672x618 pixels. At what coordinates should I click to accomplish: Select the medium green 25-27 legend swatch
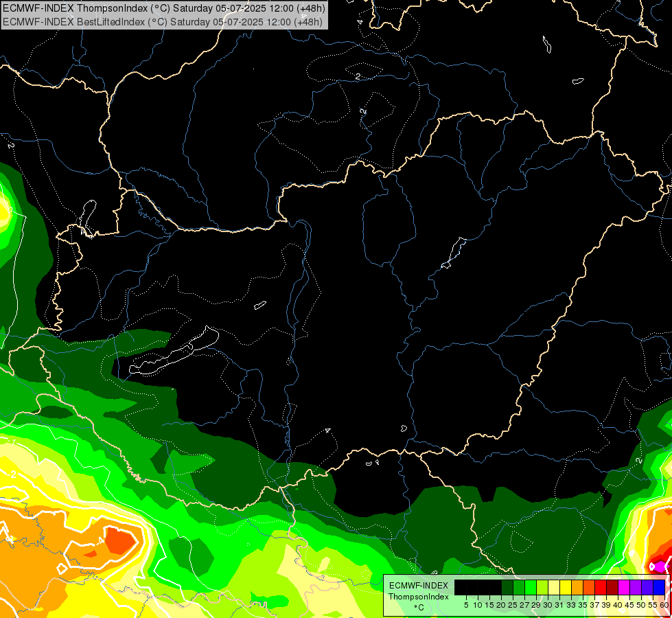pyautogui.click(x=518, y=587)
